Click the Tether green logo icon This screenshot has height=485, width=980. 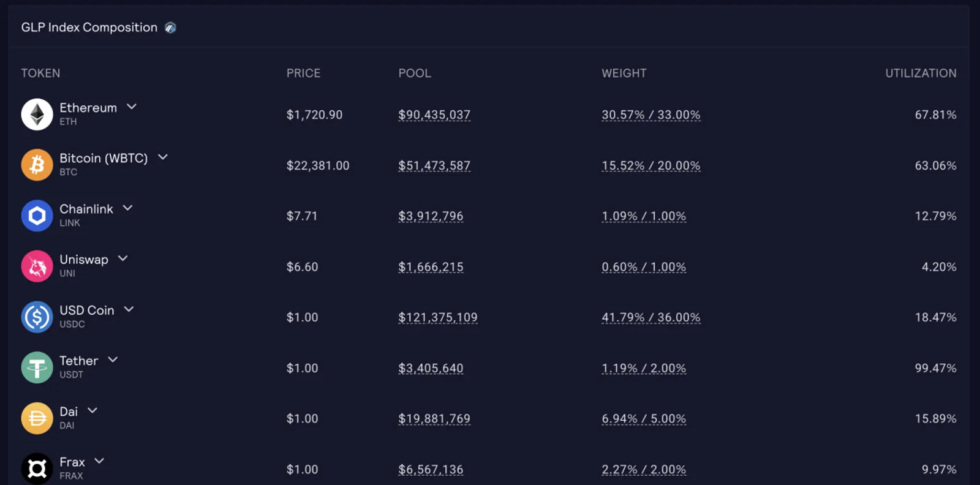tap(37, 367)
